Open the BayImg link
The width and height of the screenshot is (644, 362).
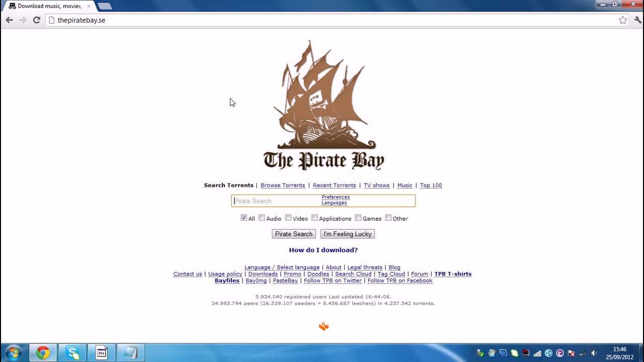pos(256,281)
